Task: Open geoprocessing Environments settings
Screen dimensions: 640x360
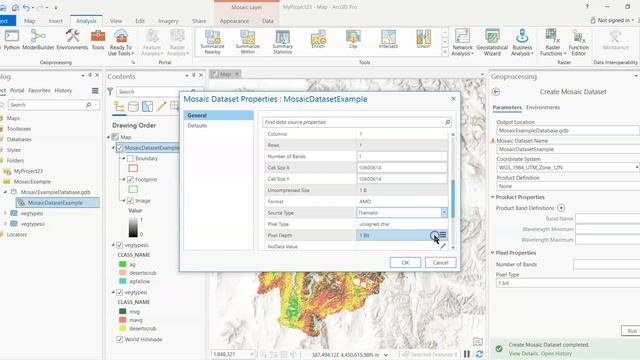Action: (72, 40)
